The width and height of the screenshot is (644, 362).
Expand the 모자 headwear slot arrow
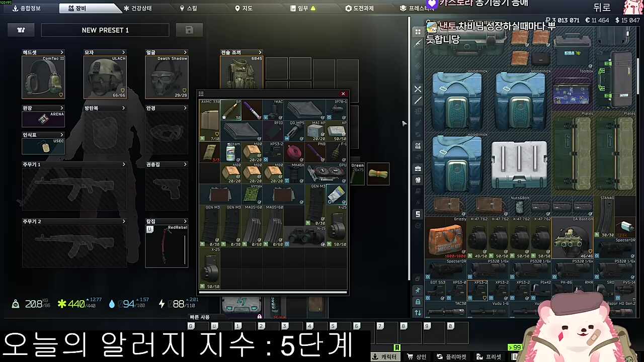click(124, 52)
